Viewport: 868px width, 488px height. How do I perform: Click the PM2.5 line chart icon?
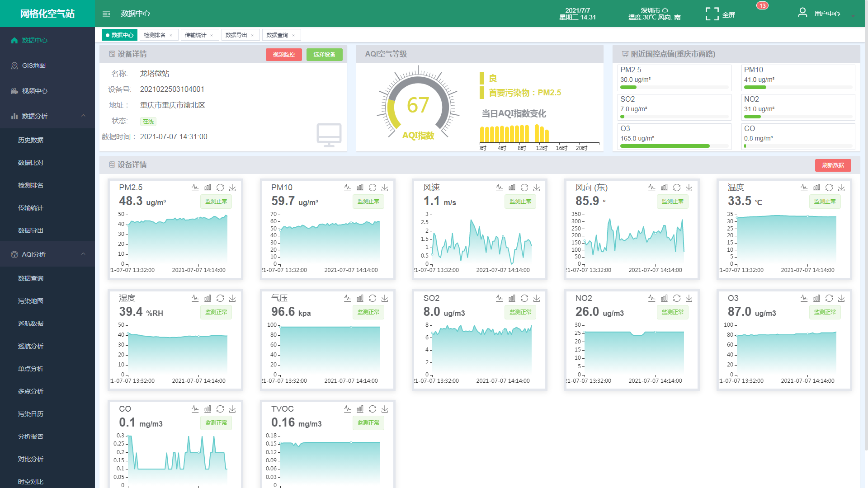click(195, 188)
